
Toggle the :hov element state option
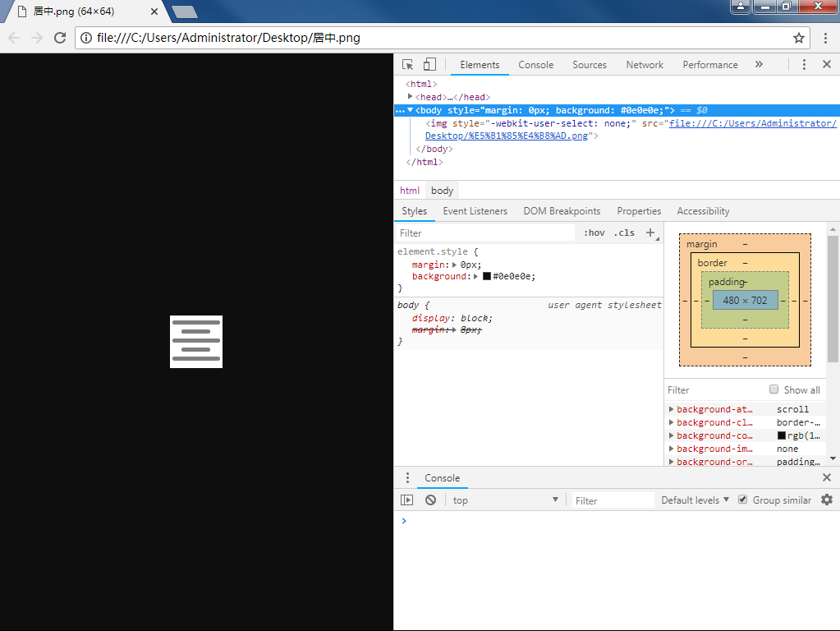(594, 233)
